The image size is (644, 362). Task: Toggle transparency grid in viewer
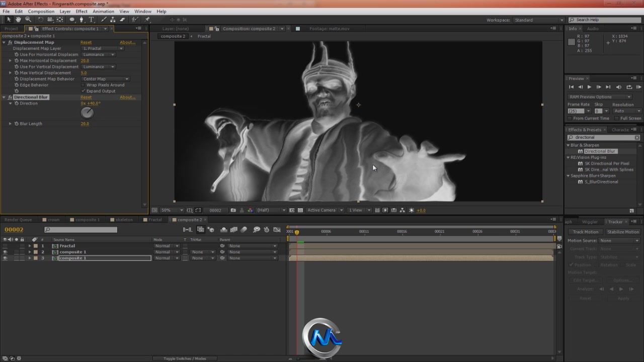tap(300, 210)
